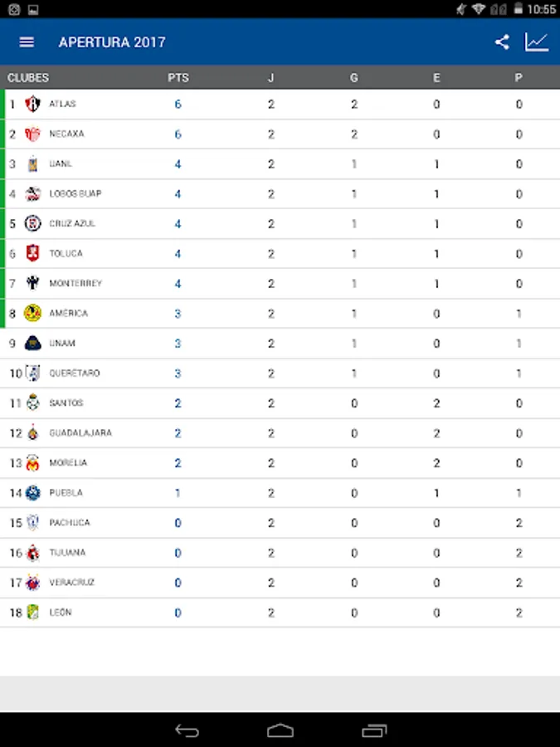Viewport: 560px width, 747px height.
Task: Select the Monterrey team name
Action: [75, 284]
